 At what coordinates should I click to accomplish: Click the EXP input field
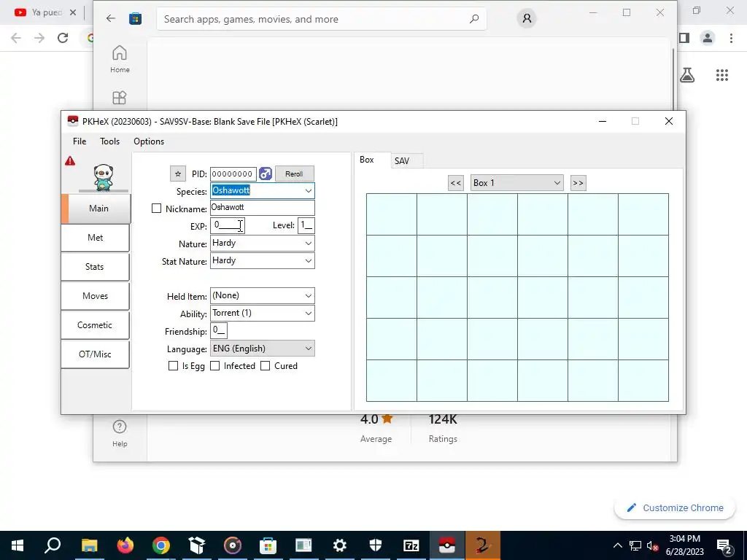pos(228,225)
